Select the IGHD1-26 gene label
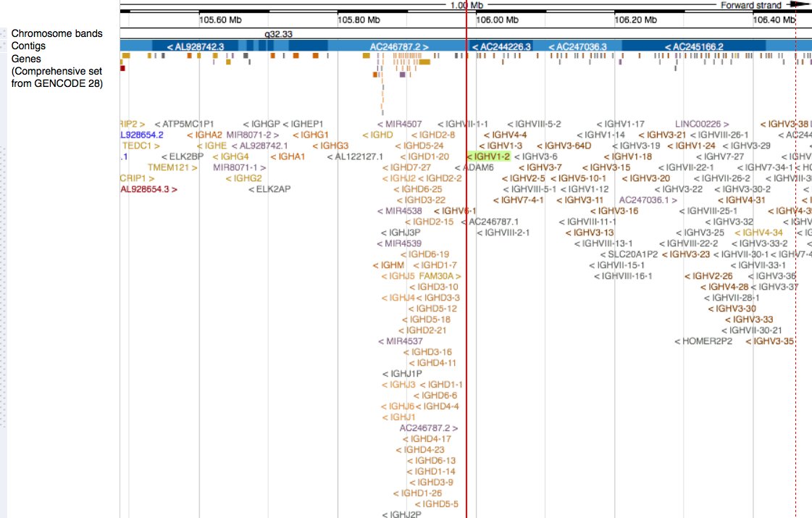This screenshot has width=812, height=518. [x=417, y=493]
